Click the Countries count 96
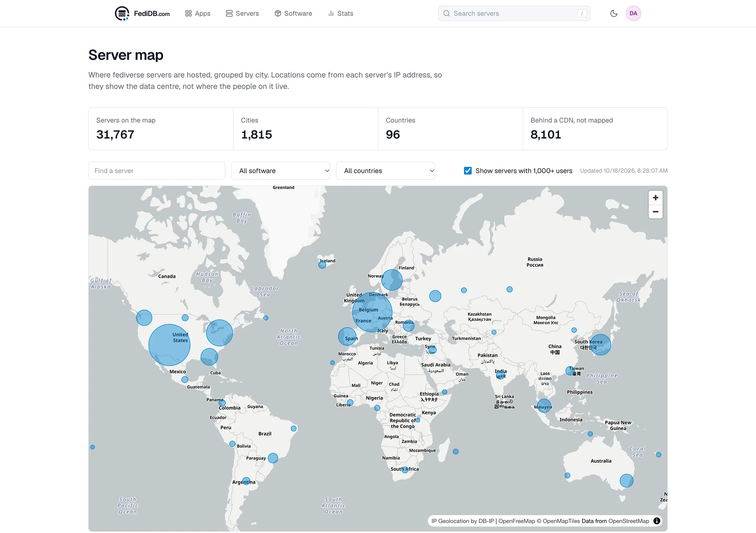 [393, 135]
